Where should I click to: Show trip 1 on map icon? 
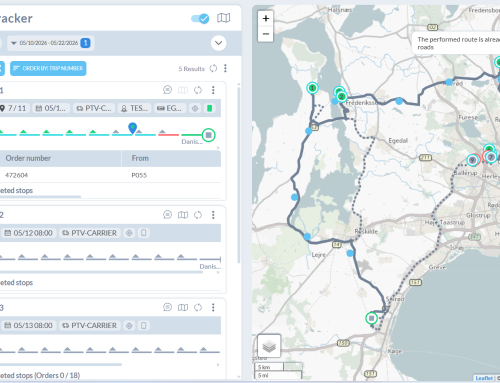point(183,90)
